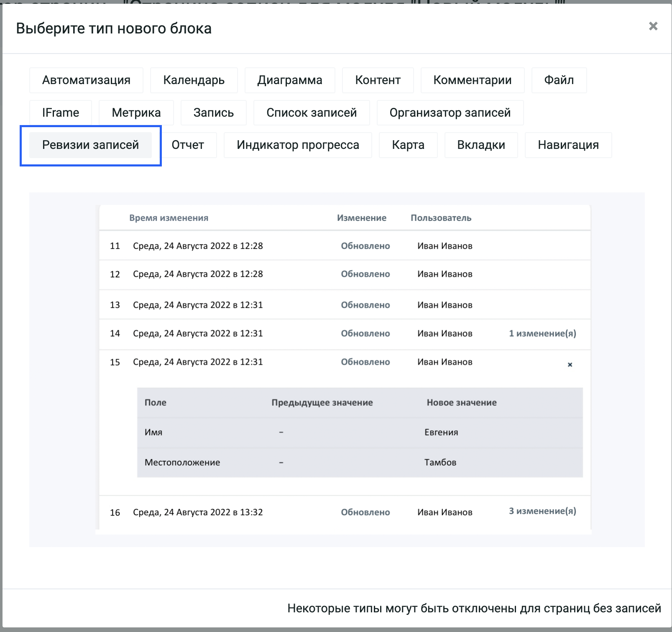Choose the Организатор записей block type

450,113
